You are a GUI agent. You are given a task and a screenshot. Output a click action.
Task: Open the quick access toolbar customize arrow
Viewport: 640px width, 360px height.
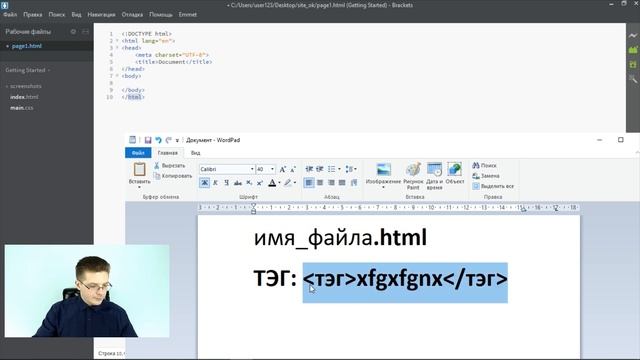click(177, 140)
